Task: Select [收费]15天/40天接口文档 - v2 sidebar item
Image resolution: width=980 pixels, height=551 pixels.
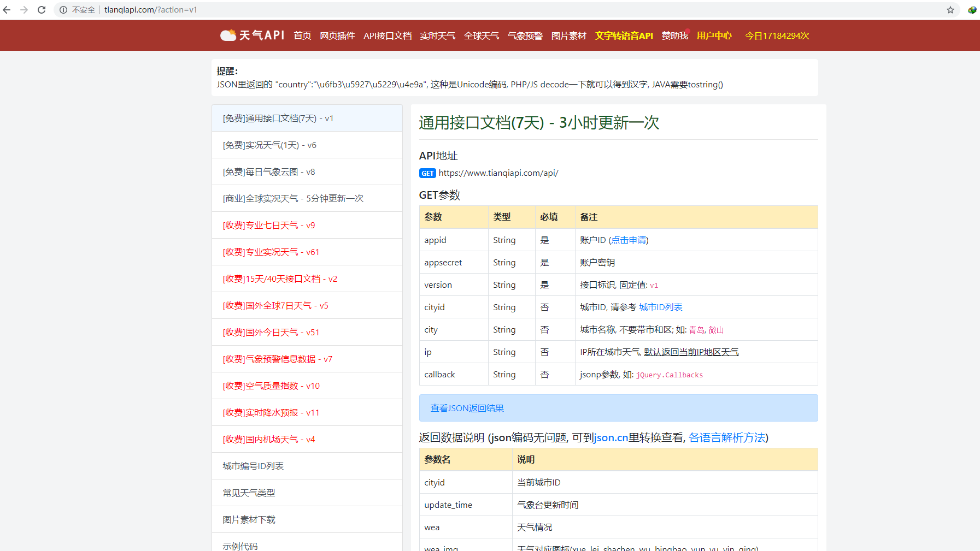Action: click(x=307, y=279)
